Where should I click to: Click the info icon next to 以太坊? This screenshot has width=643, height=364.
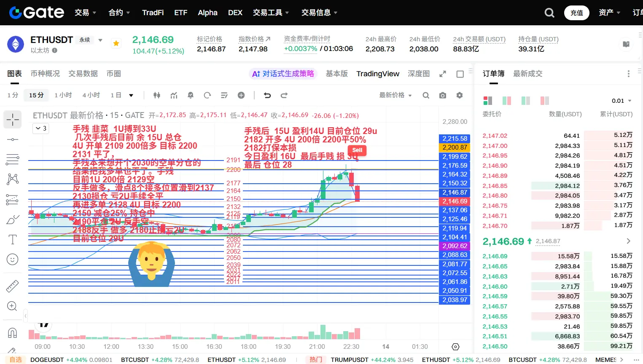pos(55,51)
